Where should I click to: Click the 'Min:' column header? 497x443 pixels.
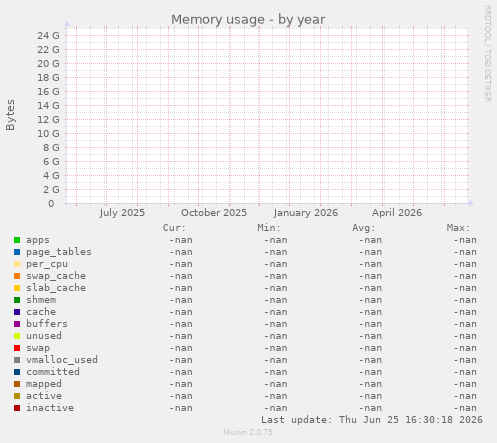269,228
